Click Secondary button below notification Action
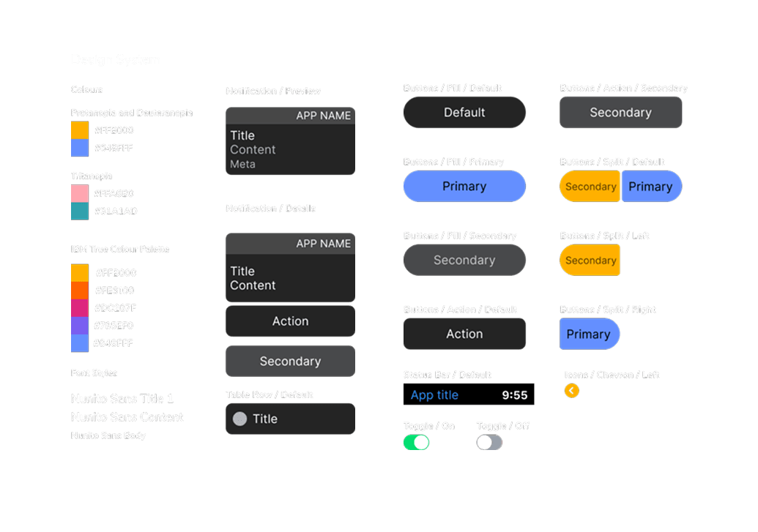758x532 pixels. pyautogui.click(x=291, y=361)
